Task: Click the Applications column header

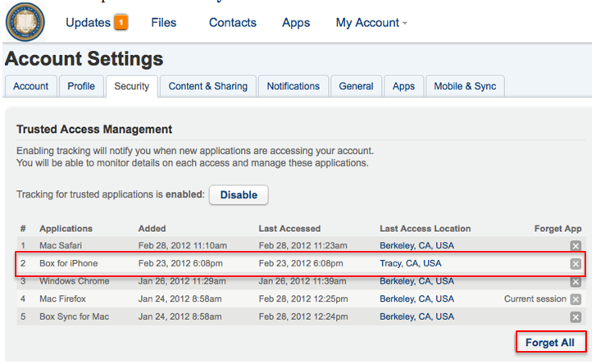Action: click(66, 229)
